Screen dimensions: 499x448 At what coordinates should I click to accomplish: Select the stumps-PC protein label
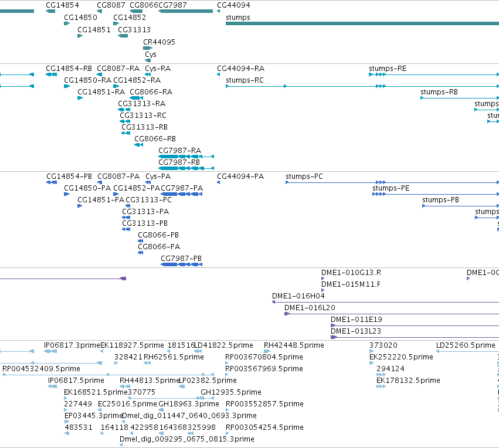[x=304, y=177]
